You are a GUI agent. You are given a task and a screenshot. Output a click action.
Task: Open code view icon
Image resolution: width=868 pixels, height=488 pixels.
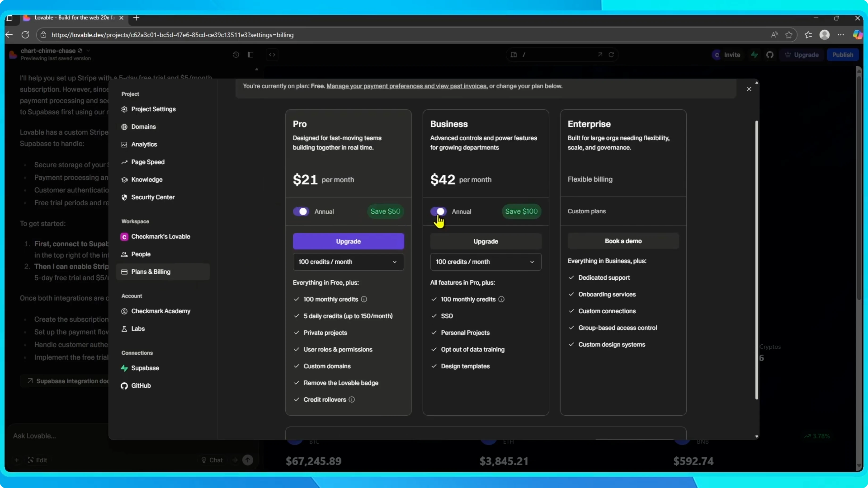pos(272,54)
